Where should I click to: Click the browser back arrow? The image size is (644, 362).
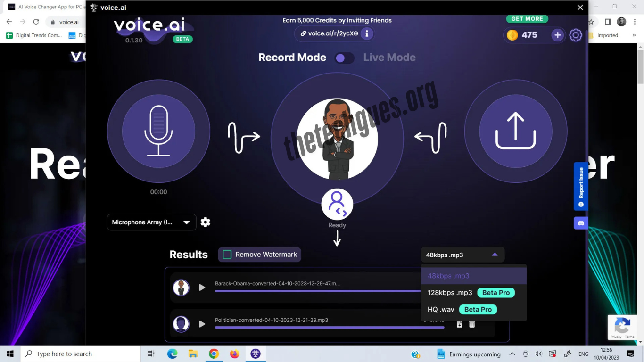click(9, 22)
